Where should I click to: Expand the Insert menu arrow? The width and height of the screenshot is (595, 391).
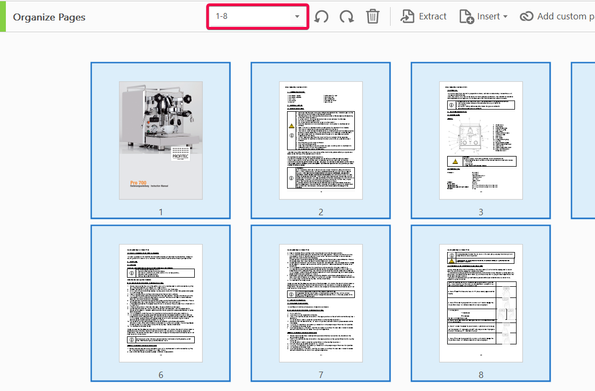click(x=505, y=17)
